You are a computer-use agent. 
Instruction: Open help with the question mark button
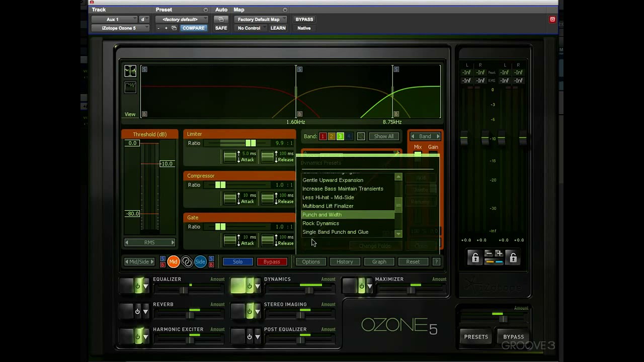436,261
